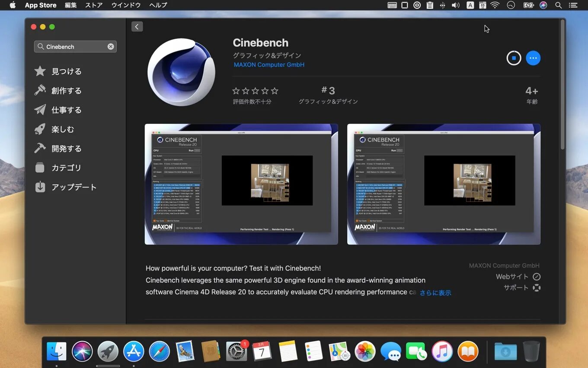This screenshot has width=588, height=368.
Task: Stop the Cinebench download
Action: click(514, 58)
